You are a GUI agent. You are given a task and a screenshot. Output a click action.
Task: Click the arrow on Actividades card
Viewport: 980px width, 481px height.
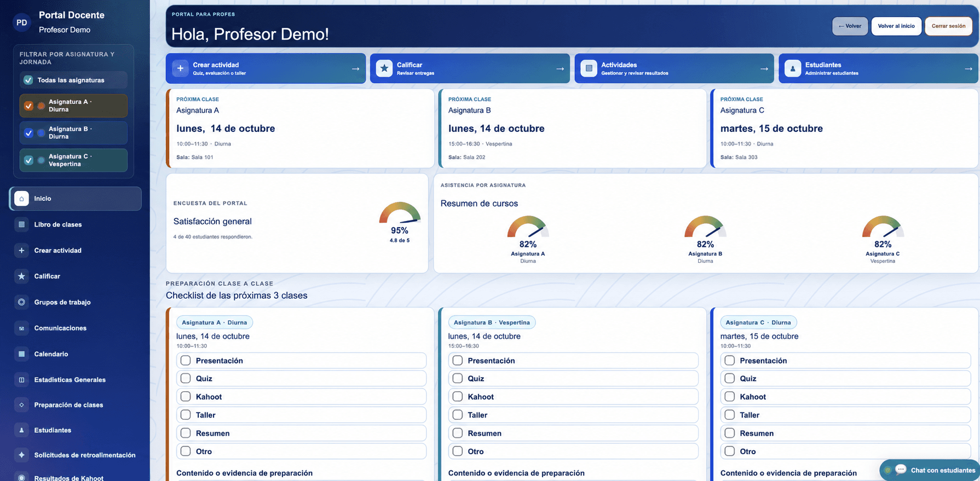point(764,68)
